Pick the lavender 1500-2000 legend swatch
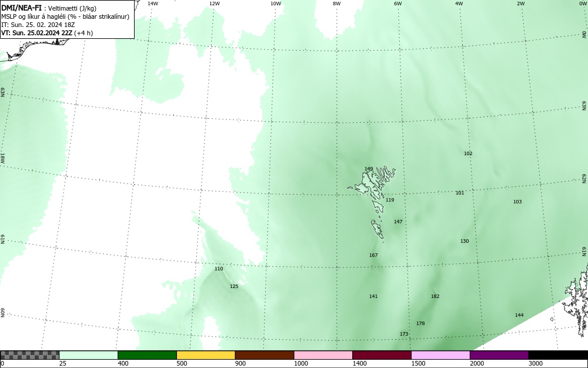This screenshot has height=368, width=588. 440,355
